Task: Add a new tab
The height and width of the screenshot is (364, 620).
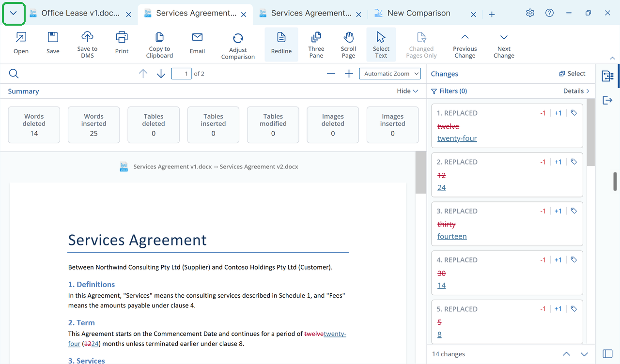Action: coord(492,15)
